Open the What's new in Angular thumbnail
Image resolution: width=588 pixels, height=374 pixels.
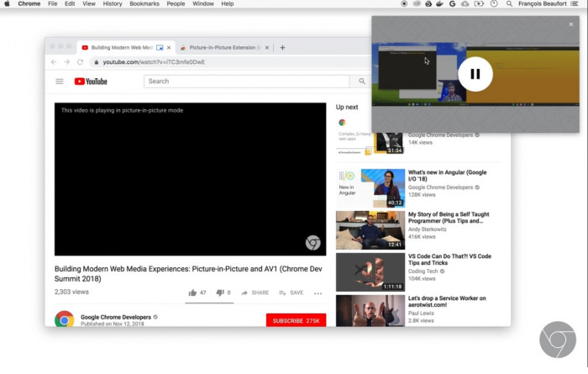click(x=370, y=188)
